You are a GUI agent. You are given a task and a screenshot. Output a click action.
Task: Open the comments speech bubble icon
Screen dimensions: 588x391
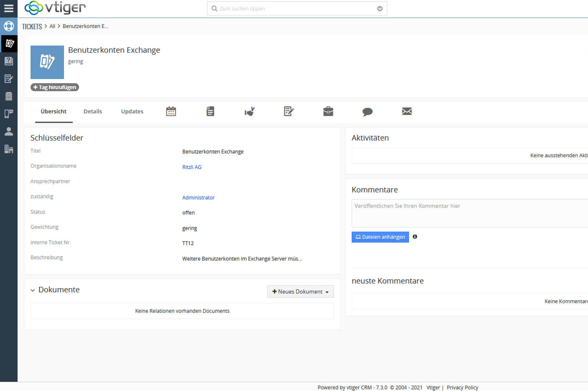click(367, 111)
